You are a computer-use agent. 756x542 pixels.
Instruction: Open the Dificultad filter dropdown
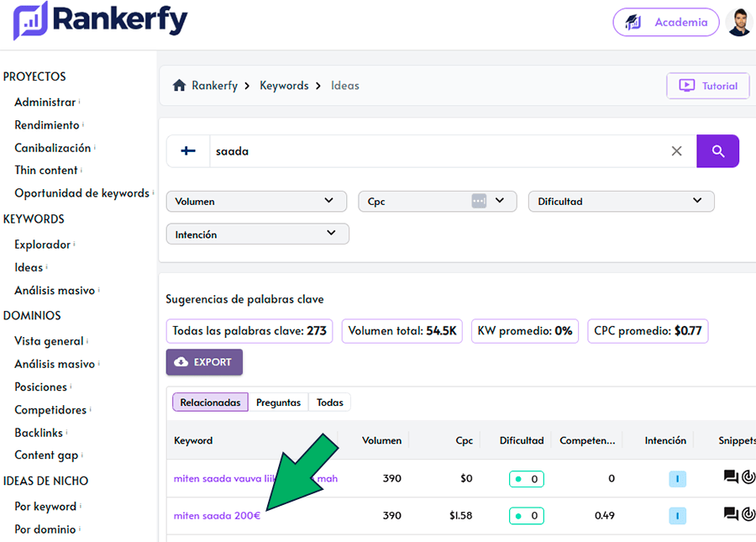(x=621, y=201)
